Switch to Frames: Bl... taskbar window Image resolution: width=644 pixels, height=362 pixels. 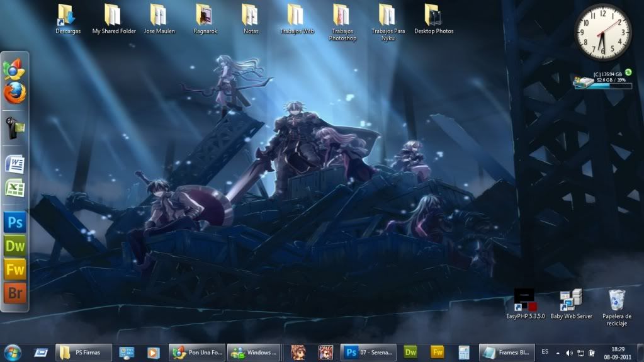(507, 353)
